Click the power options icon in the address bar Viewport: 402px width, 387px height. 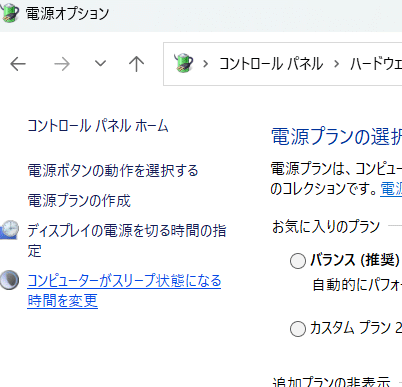(183, 63)
